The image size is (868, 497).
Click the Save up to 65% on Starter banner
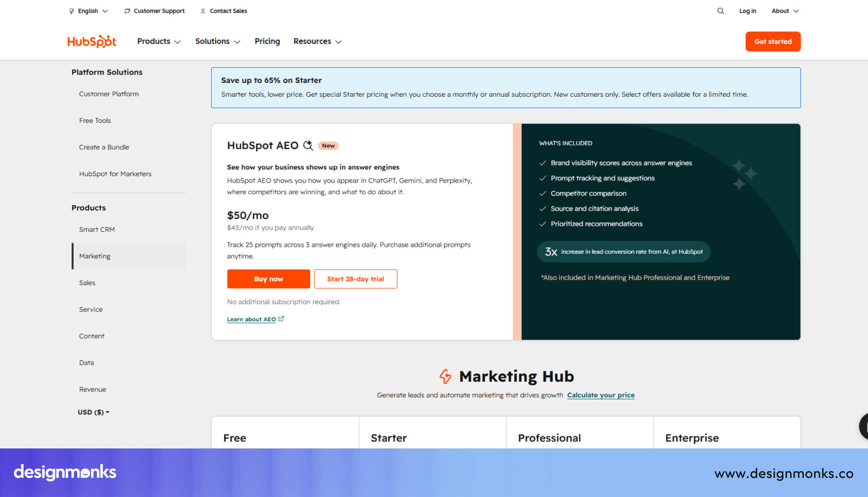click(x=506, y=88)
